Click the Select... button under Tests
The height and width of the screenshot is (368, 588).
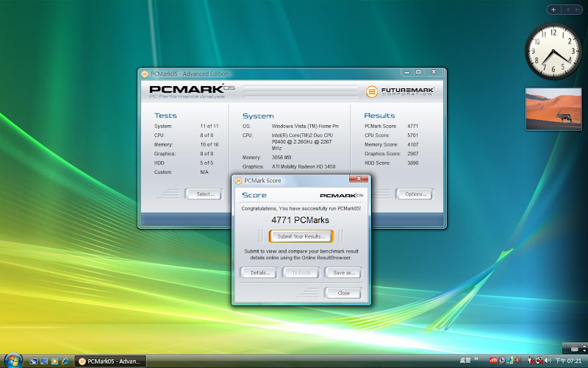point(205,194)
